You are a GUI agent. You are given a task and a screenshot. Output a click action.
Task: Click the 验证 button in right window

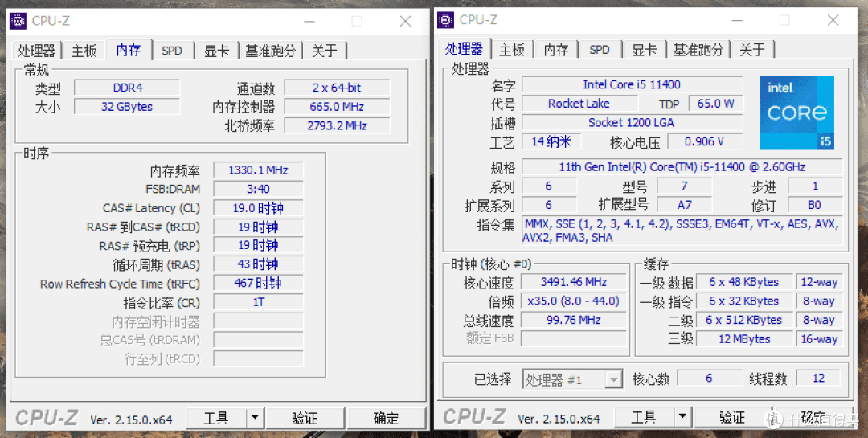(732, 416)
